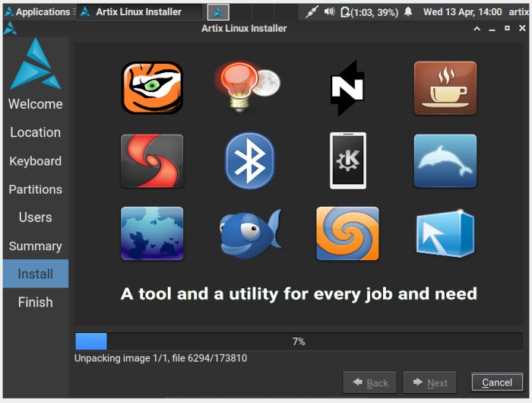Click the blue fish icon
Image resolution: width=532 pixels, height=403 pixels.
click(250, 233)
